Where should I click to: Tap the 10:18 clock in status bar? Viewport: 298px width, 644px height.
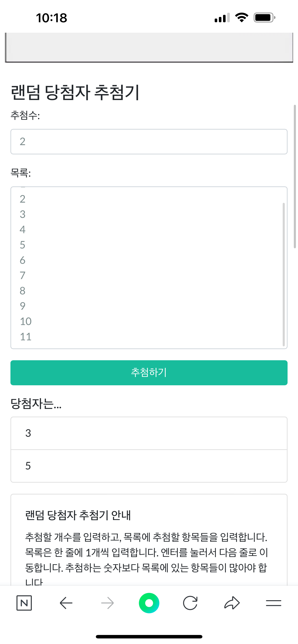tap(52, 18)
